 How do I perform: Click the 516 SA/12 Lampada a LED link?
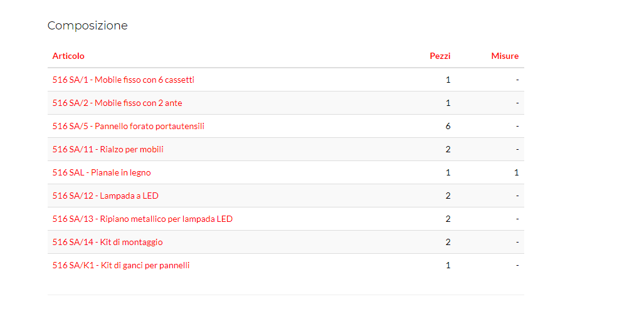(x=105, y=196)
